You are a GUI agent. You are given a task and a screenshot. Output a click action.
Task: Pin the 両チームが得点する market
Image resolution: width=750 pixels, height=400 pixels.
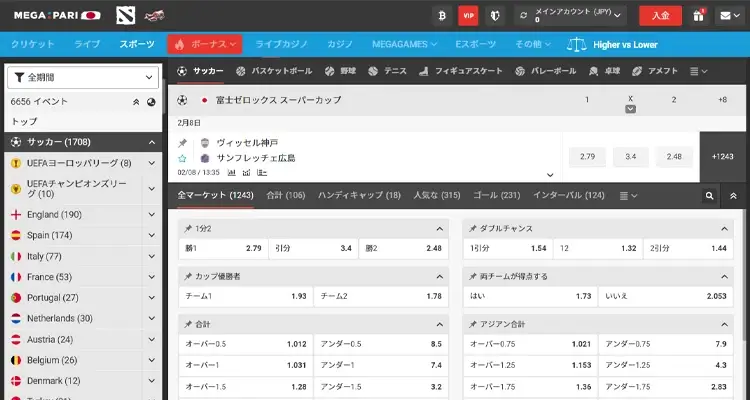coord(473,277)
